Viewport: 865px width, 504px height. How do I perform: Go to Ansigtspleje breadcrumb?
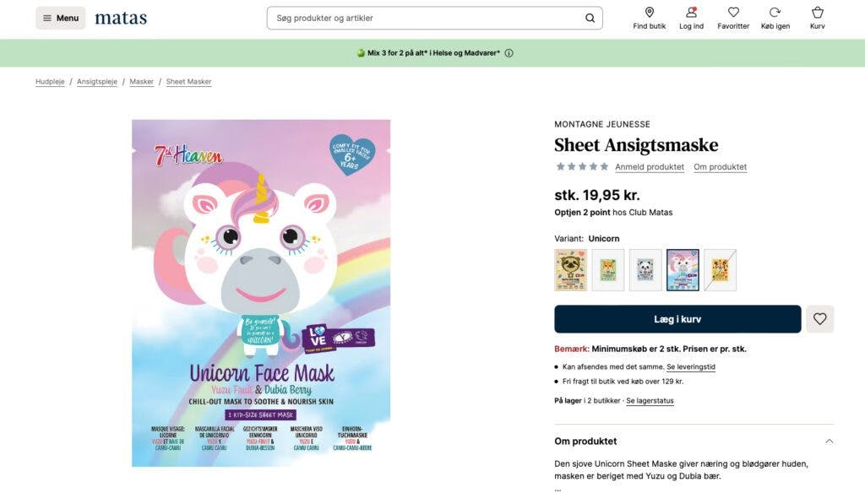click(97, 82)
